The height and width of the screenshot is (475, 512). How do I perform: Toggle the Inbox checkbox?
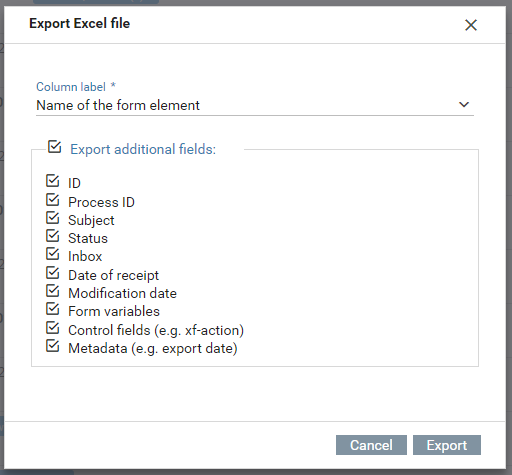tap(53, 254)
